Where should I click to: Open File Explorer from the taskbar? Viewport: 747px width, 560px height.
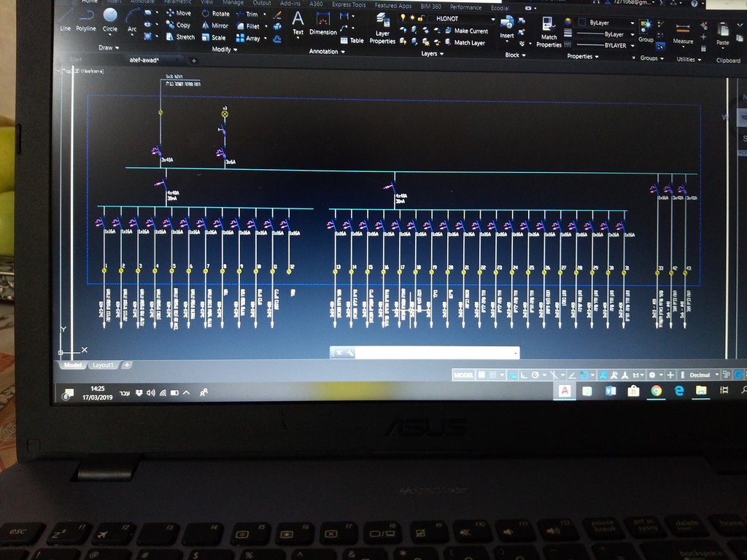coord(701,391)
